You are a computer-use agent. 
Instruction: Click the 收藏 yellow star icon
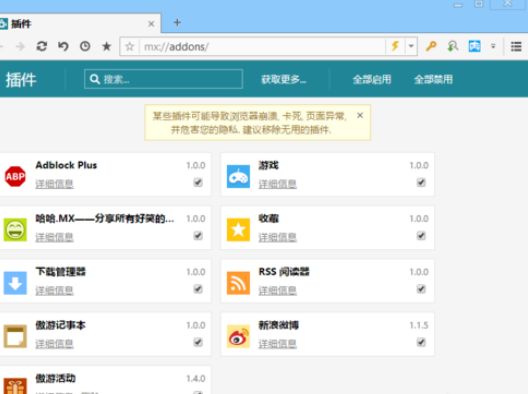coord(238,230)
